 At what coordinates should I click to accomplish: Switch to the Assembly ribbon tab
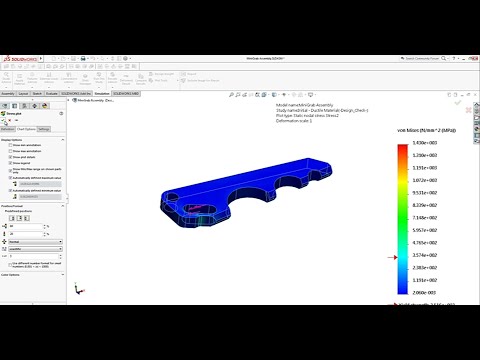point(8,94)
